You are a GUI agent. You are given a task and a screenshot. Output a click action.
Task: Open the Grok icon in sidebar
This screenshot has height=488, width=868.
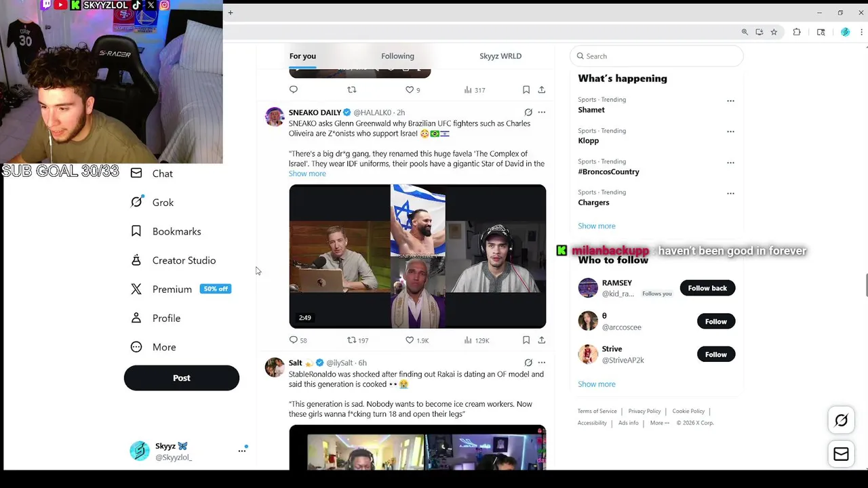[x=136, y=202]
